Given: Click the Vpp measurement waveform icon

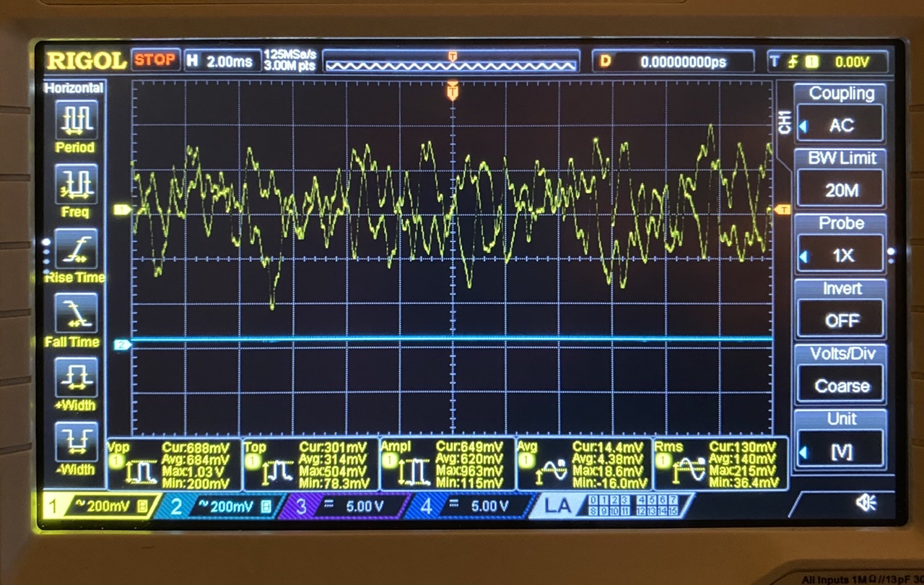Looking at the screenshot, I should (140, 472).
